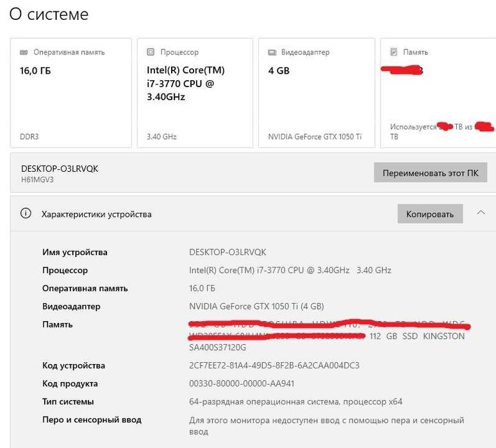Viewport: 496px width, 448px height.
Task: Click the processor icon in Процессор card
Action: [151, 52]
